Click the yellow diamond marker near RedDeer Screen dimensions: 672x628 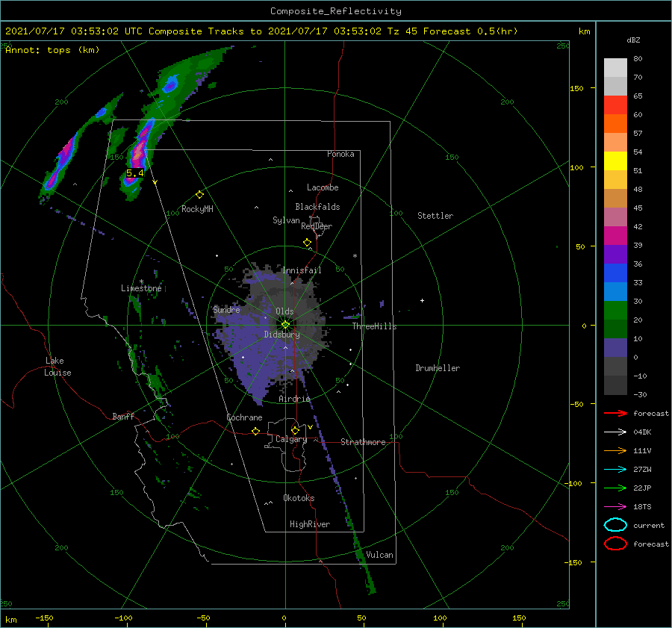click(307, 243)
